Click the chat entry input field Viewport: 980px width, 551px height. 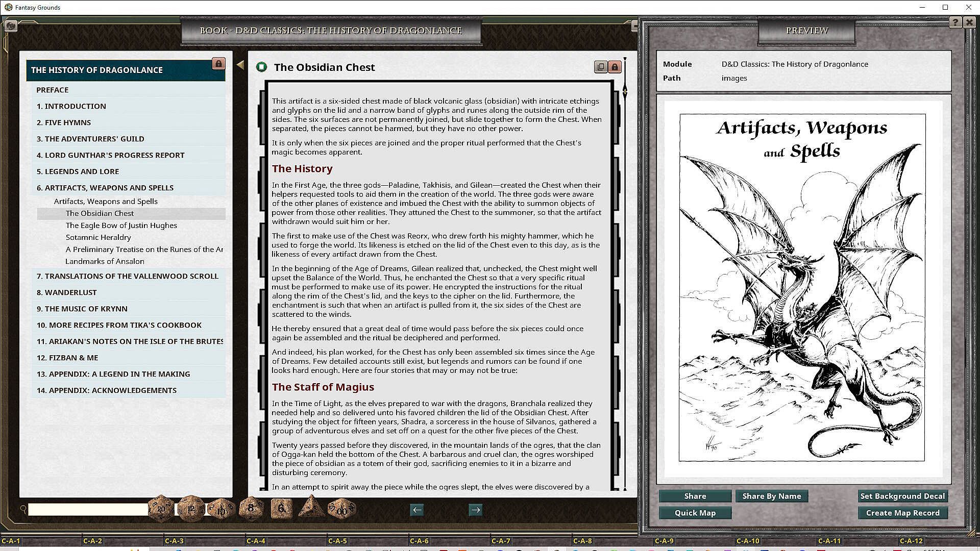88,509
